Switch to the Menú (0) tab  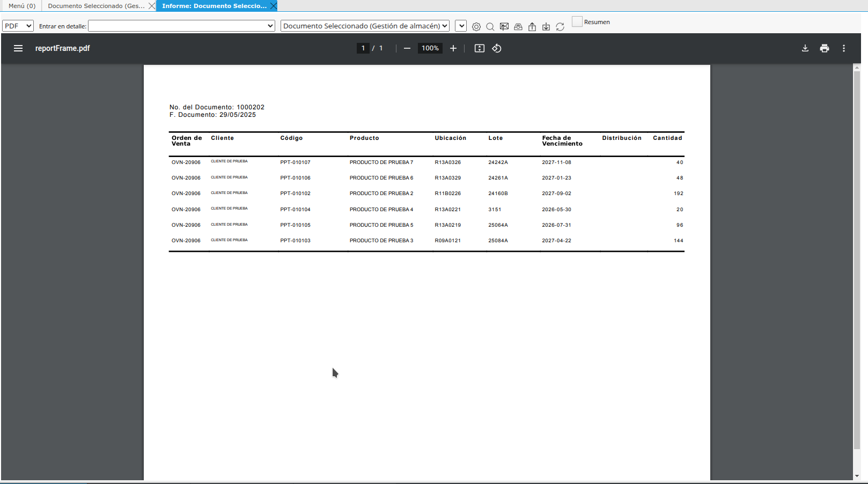pyautogui.click(x=22, y=6)
